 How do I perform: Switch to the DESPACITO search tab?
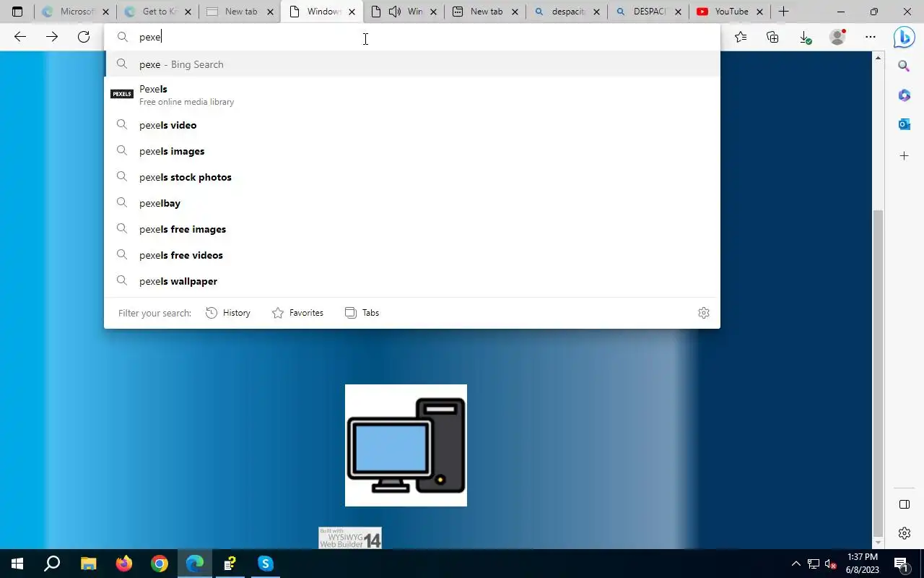(648, 12)
